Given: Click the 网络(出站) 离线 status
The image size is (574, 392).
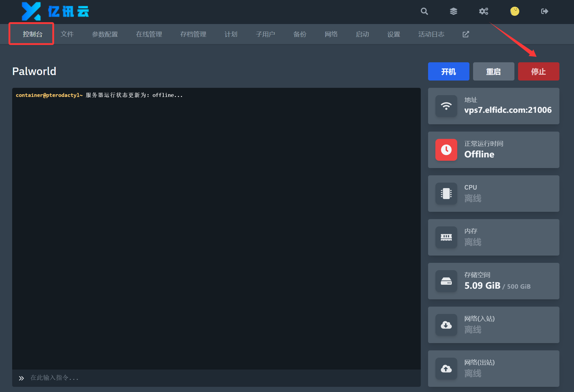Looking at the screenshot, I should click(473, 373).
